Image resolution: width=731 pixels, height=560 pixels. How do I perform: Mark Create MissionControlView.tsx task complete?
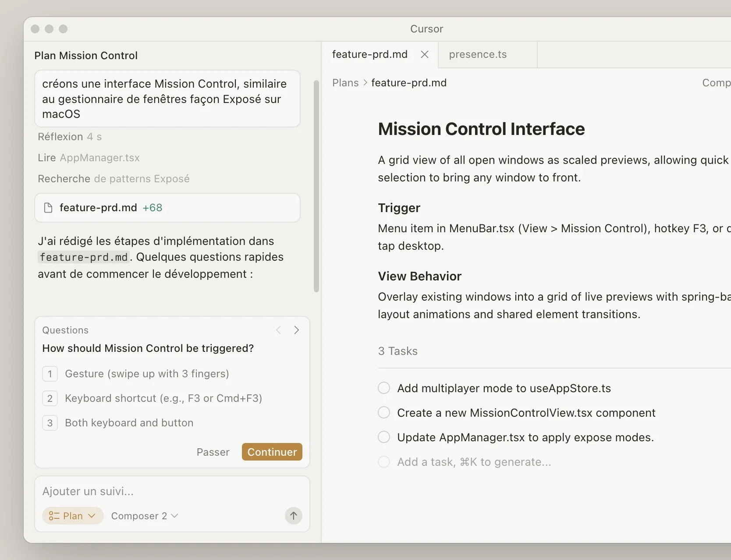[x=384, y=413]
